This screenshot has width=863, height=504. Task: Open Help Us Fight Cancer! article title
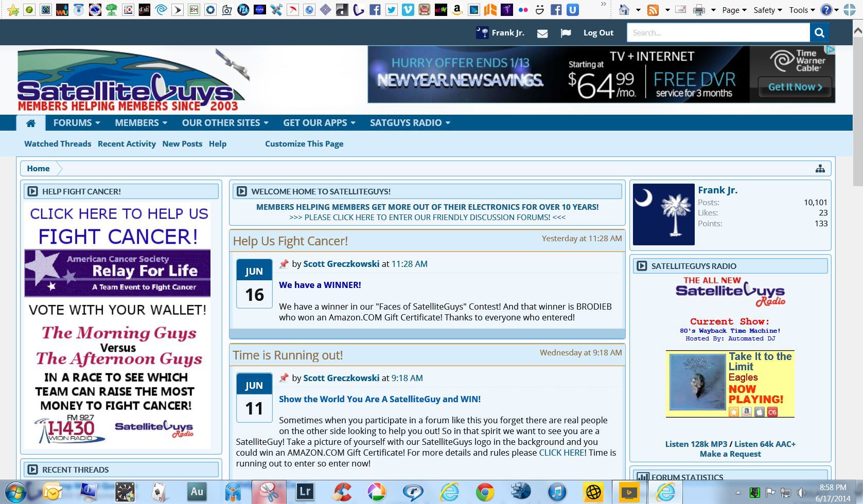[x=290, y=241]
